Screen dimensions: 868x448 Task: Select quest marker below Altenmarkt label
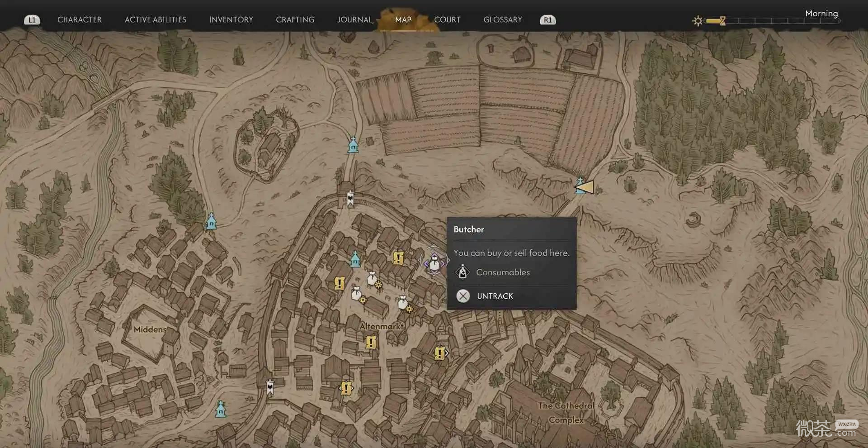pos(371,342)
